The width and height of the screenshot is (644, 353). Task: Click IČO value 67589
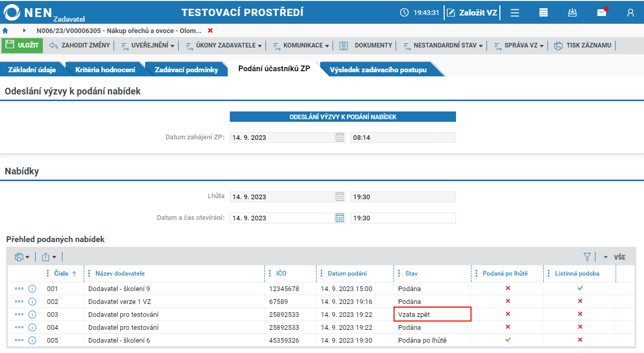(x=278, y=301)
